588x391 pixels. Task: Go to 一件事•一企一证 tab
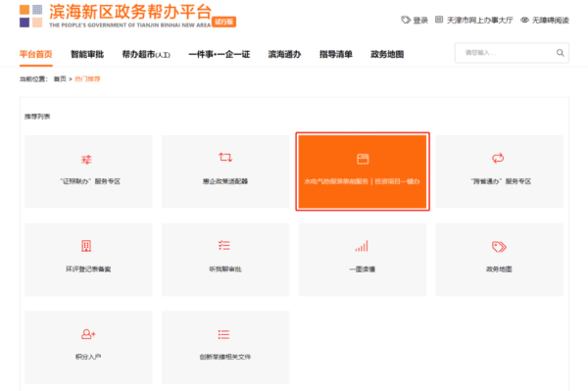pyautogui.click(x=220, y=54)
